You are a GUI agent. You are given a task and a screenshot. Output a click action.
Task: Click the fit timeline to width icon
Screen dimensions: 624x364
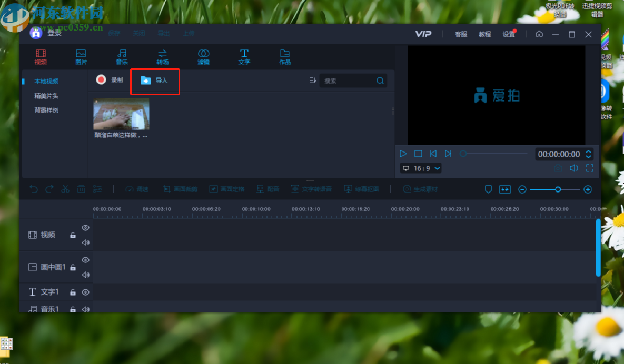click(504, 189)
